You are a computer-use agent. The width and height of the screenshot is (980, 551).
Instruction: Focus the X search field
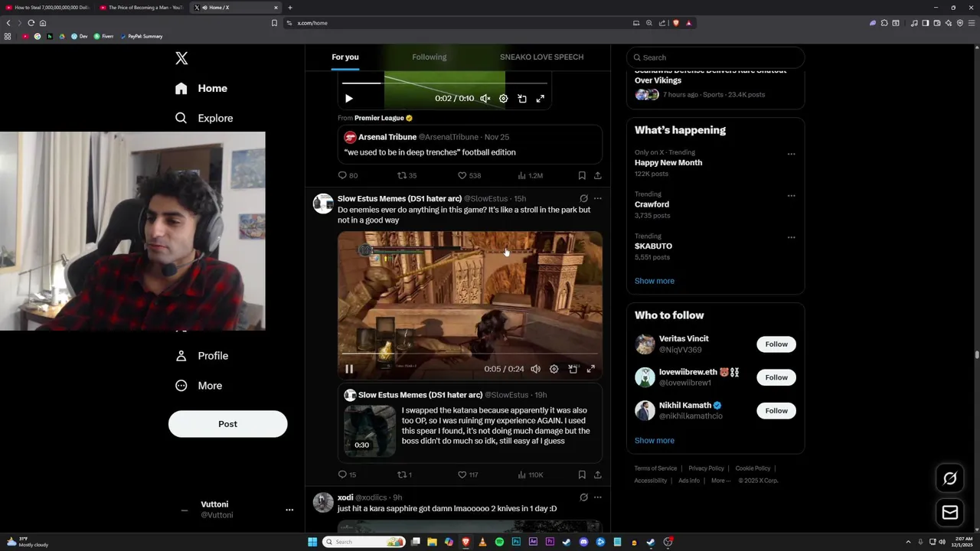pyautogui.click(x=715, y=57)
